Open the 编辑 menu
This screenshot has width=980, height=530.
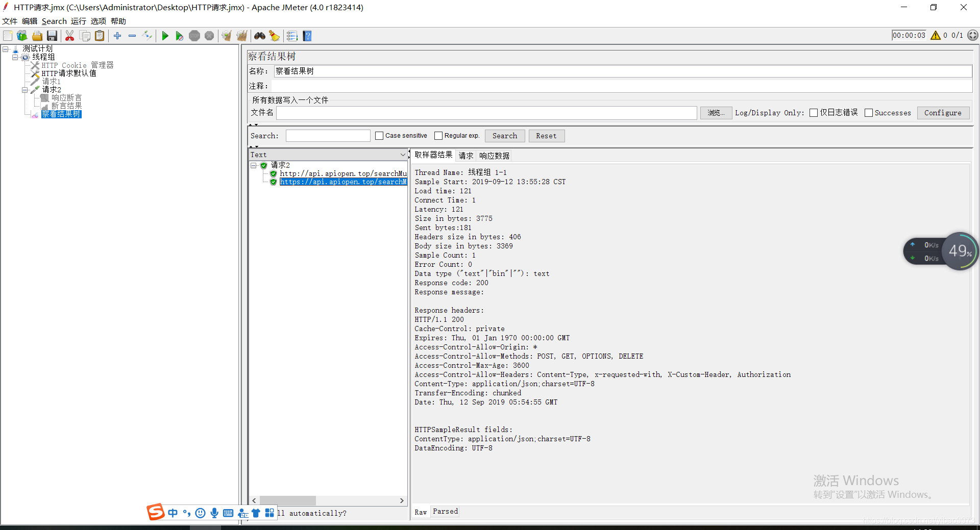click(x=30, y=21)
